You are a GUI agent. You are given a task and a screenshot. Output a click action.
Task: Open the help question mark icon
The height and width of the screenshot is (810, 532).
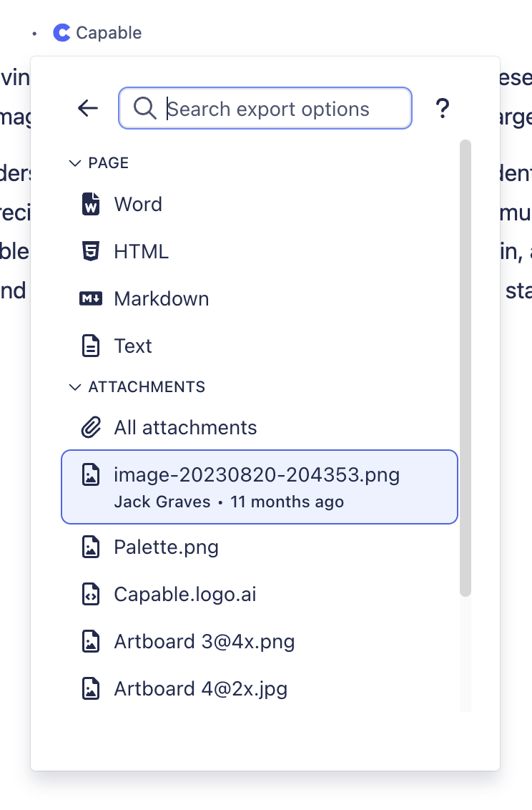click(443, 109)
